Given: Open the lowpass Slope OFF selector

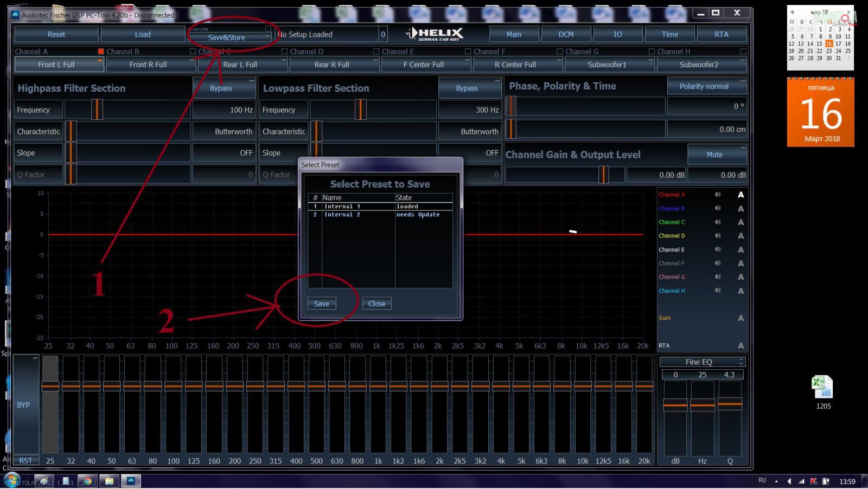Looking at the screenshot, I should click(x=469, y=153).
